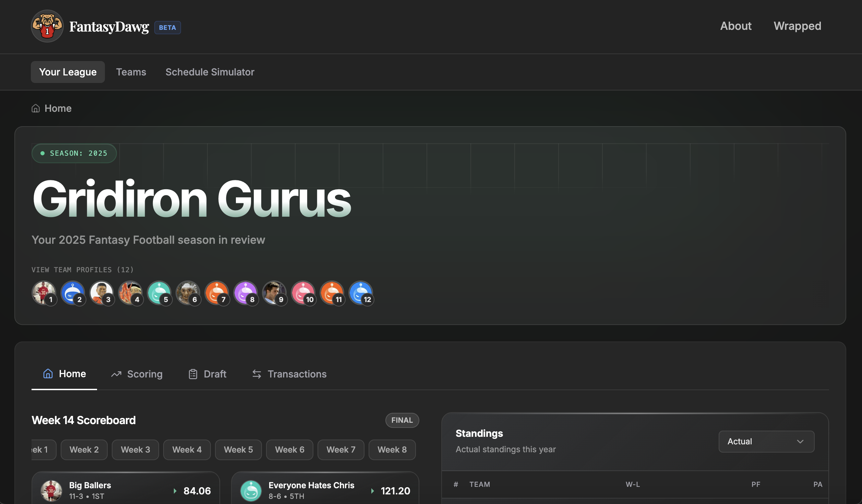The image size is (862, 504).
Task: Open team profile avatar number 6
Action: click(188, 293)
